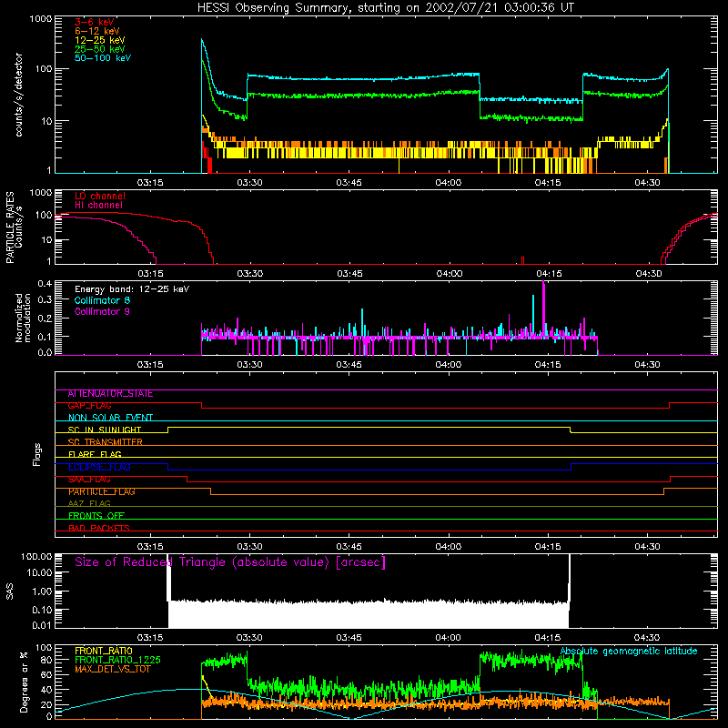Click the GAP_FLAG label
The image size is (728, 728).
click(x=89, y=406)
